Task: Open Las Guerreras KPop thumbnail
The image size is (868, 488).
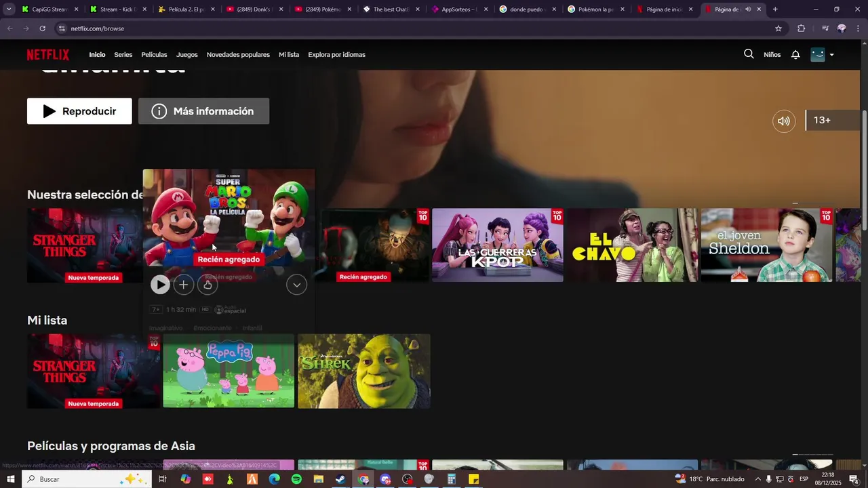Action: pos(497,245)
